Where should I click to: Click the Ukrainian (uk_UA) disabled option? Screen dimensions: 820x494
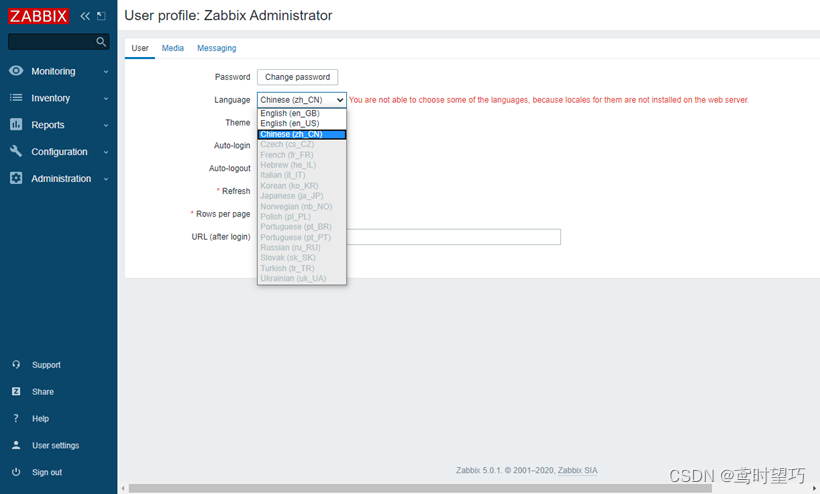click(302, 279)
